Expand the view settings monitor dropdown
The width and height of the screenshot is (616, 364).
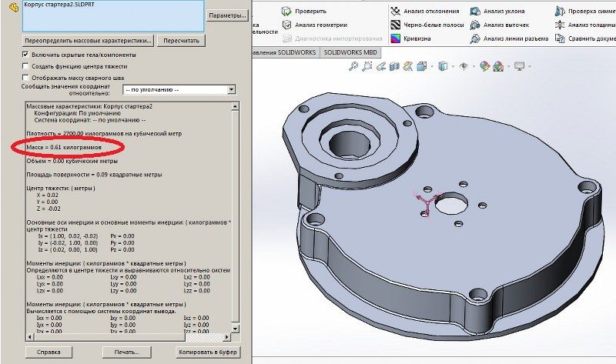pyautogui.click(x=530, y=67)
